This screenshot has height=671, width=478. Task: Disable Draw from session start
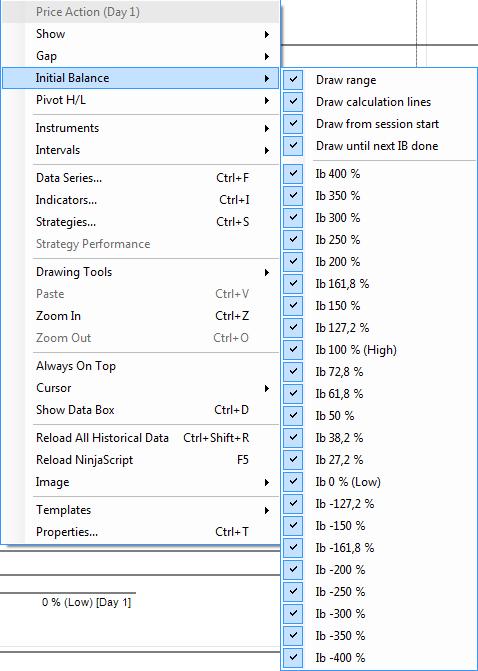(379, 124)
